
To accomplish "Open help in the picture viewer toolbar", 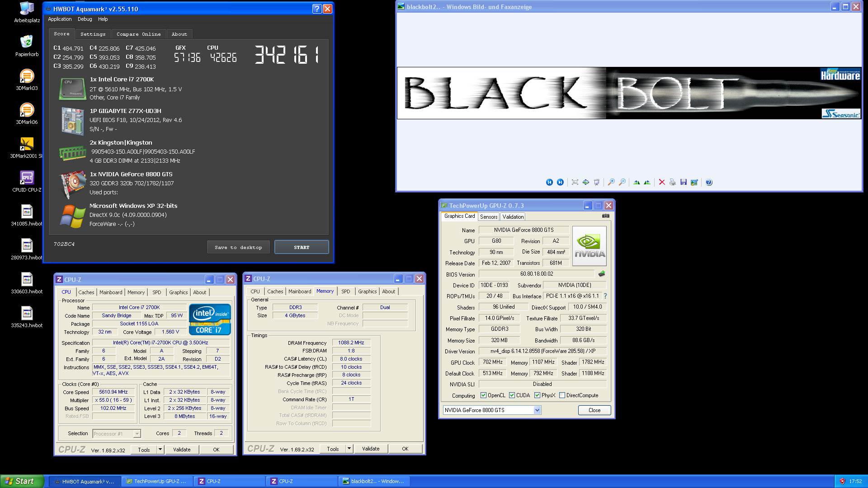I will point(709,182).
